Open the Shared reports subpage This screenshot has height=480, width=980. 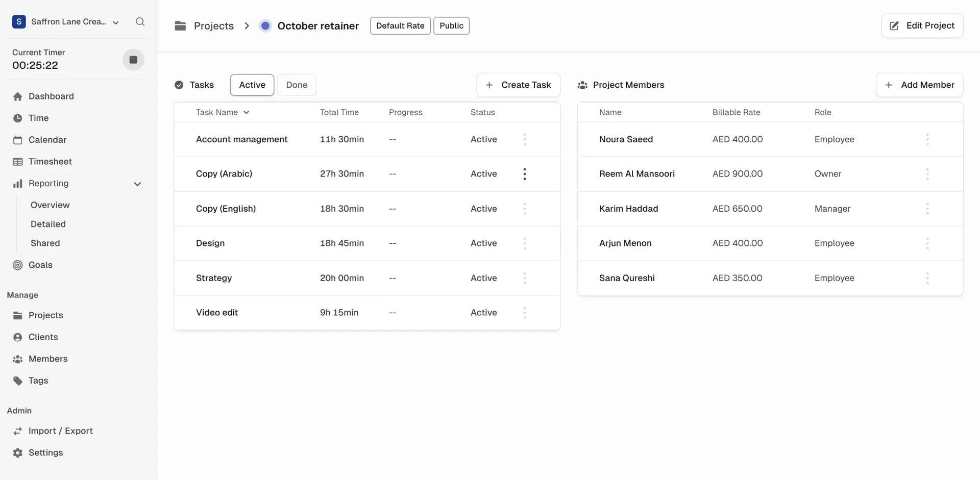click(45, 243)
